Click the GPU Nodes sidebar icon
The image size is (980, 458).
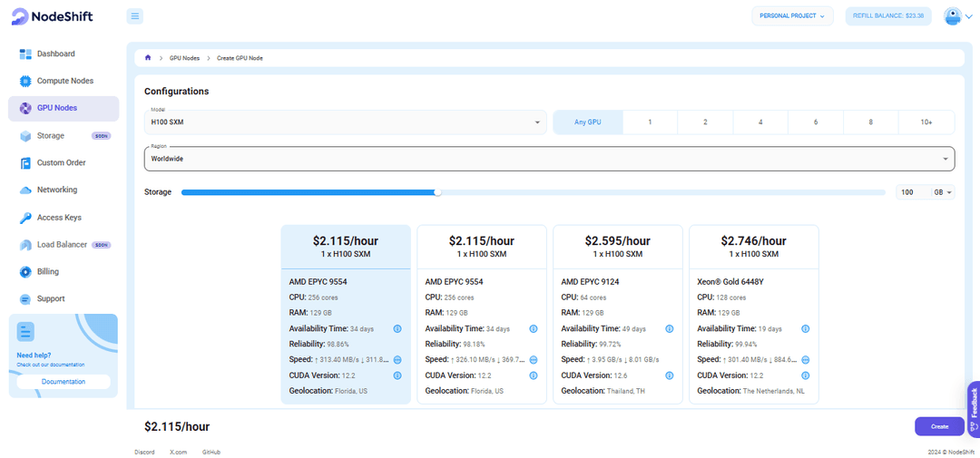coord(25,108)
